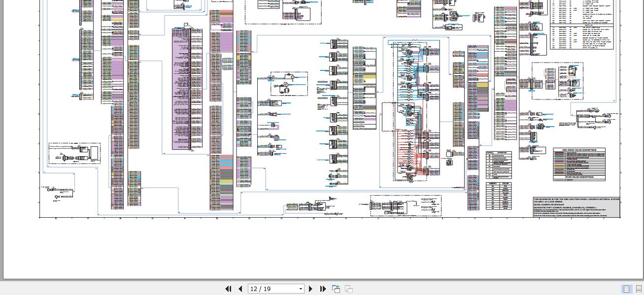Click the OTHER COLOR DESCRIPTIONS header
Image resolution: width=644 pixels, height=295 pixels.
579,177
